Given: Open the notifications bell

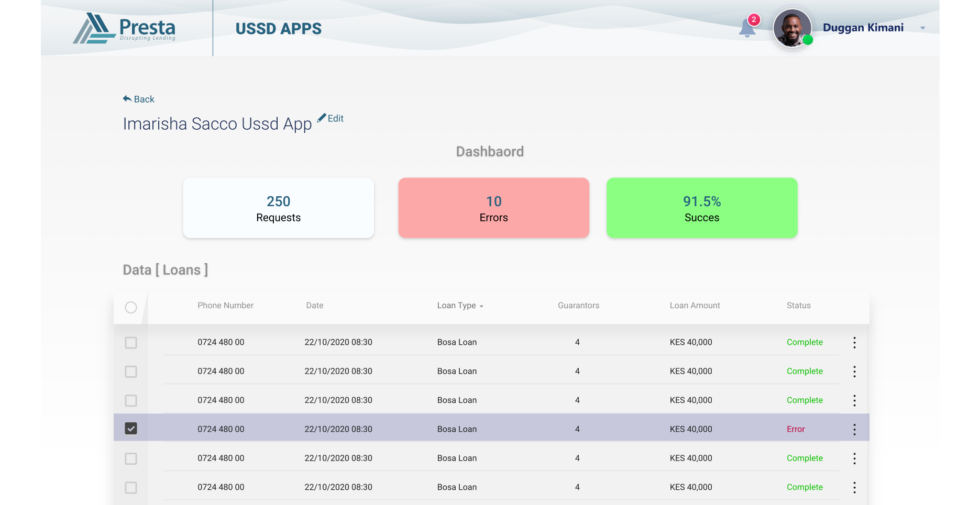Looking at the screenshot, I should click(x=747, y=28).
